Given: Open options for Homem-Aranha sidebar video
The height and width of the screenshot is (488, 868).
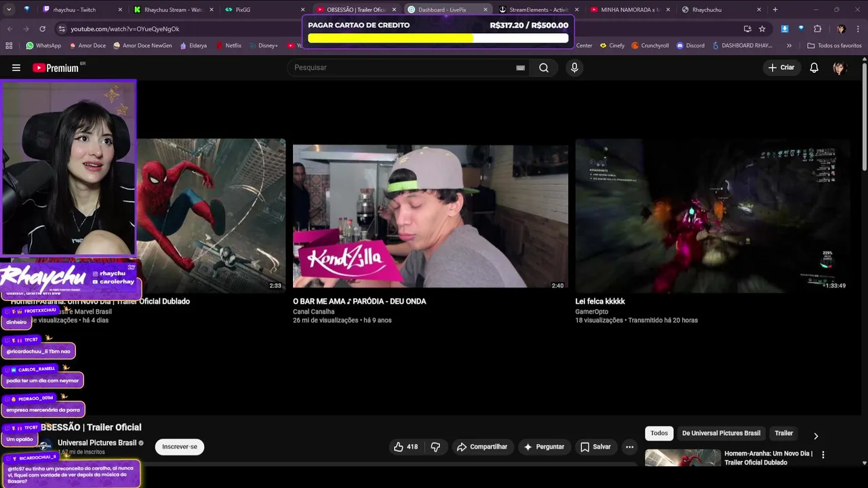Looking at the screenshot, I should coord(823,455).
